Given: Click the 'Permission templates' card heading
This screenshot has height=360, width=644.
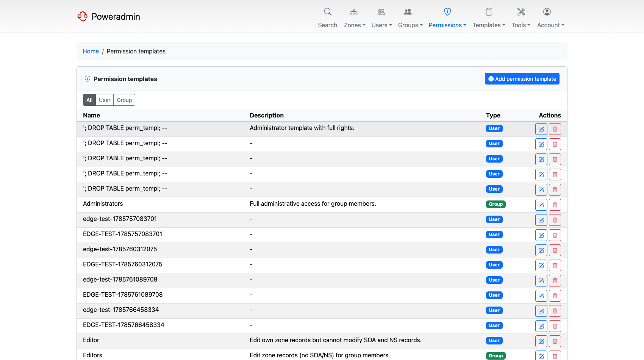Looking at the screenshot, I should [x=125, y=79].
